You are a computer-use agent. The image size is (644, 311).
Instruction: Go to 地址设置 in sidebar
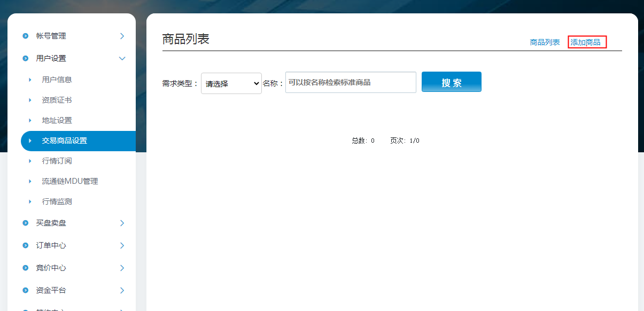pos(57,121)
